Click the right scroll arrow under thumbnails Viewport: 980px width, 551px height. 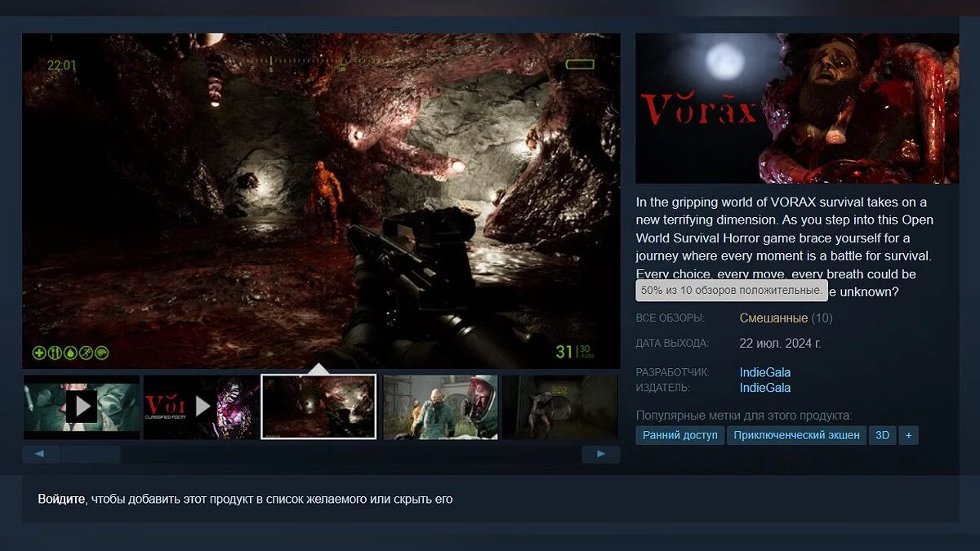(x=601, y=454)
